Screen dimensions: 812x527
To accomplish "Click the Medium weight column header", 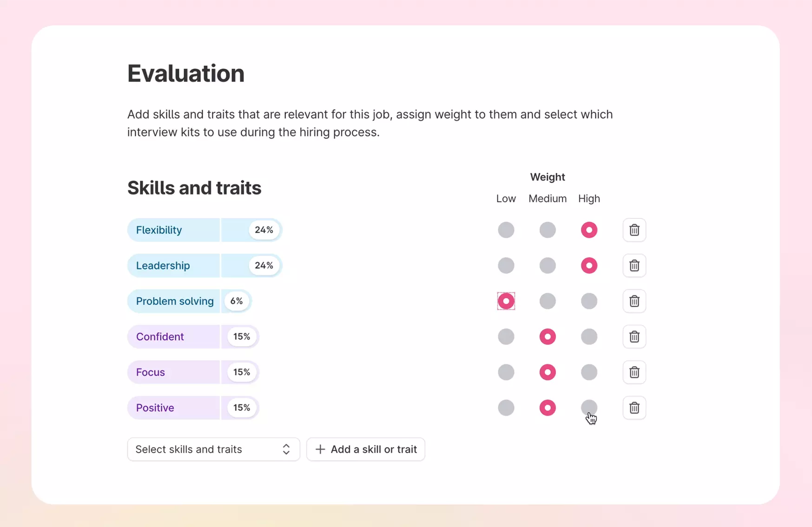I will (548, 198).
